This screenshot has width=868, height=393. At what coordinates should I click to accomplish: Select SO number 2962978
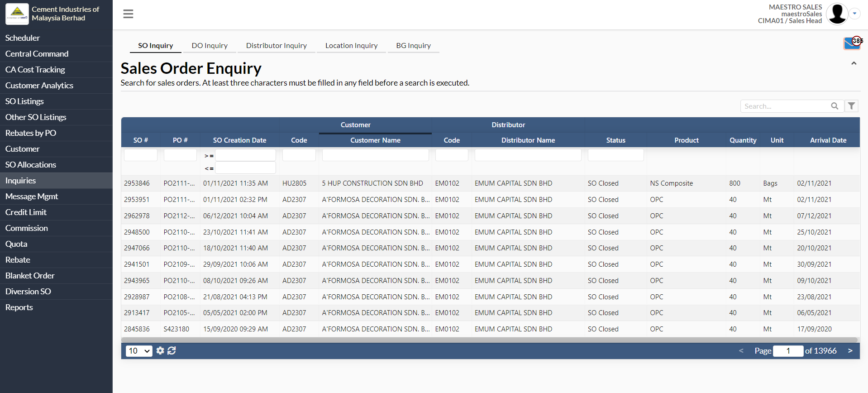point(137,216)
